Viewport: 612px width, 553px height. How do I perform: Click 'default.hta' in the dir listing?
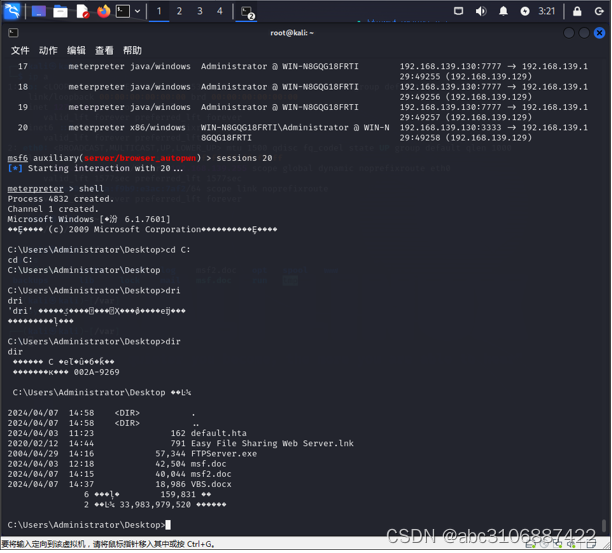219,433
